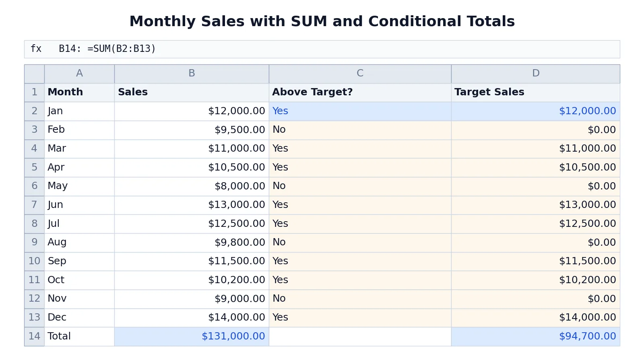644x362 pixels.
Task: Click Mar's Sales value in column B
Action: coord(192,149)
